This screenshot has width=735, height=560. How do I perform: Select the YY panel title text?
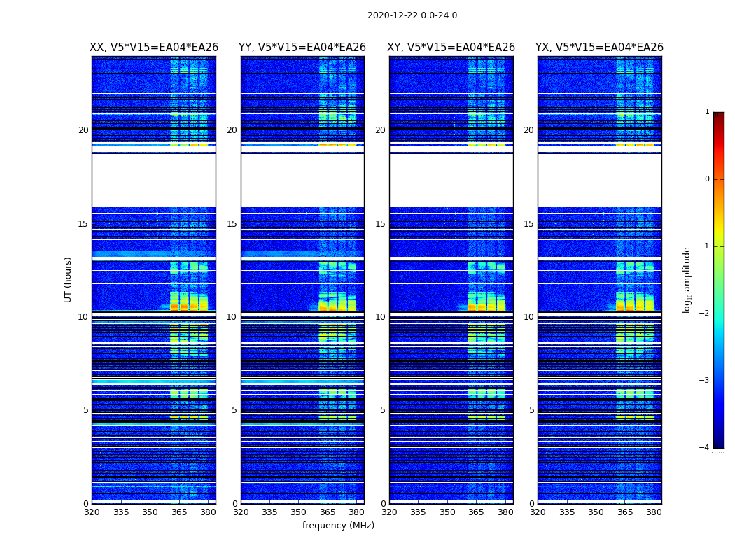tap(302, 48)
